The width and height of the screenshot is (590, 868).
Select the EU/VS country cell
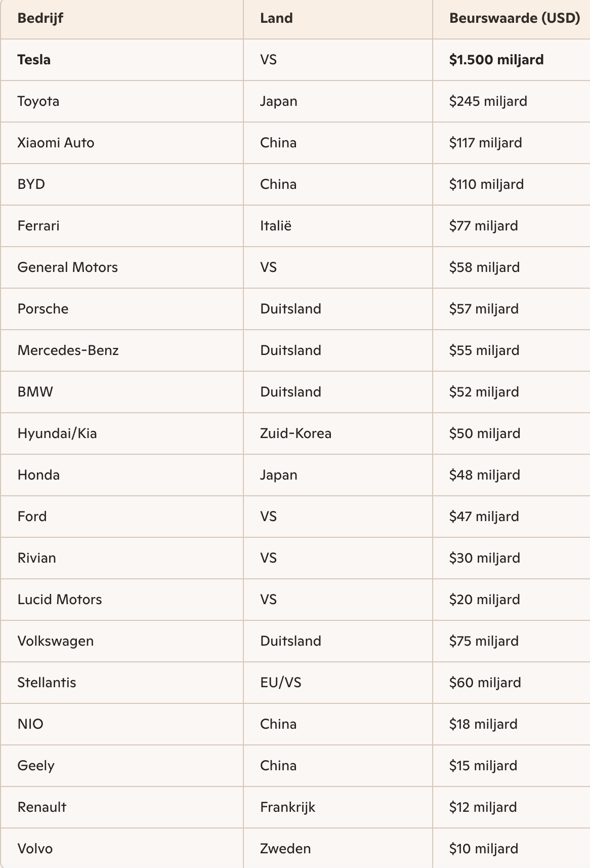pos(280,683)
